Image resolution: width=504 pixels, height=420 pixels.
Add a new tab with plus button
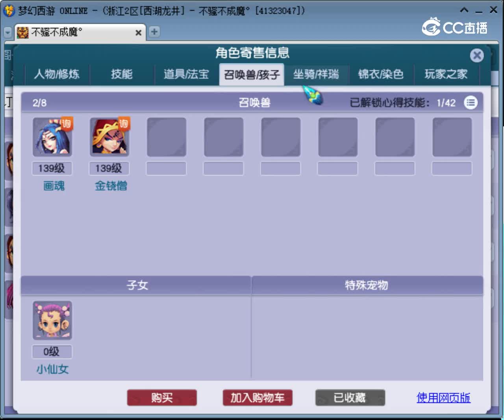point(154,32)
